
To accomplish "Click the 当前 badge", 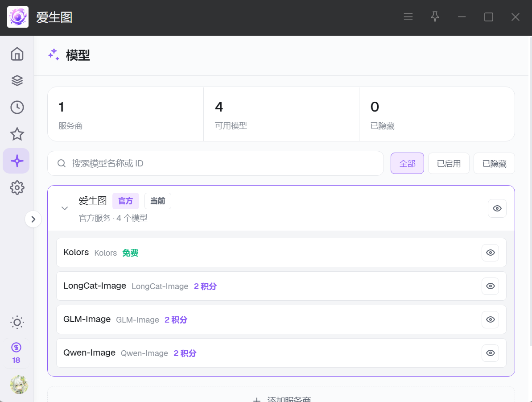I will [x=158, y=201].
